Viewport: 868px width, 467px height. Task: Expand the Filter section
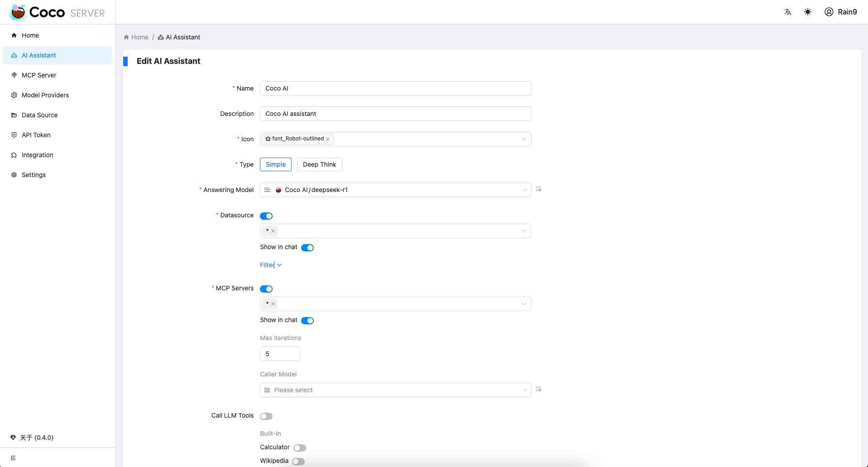click(x=271, y=265)
